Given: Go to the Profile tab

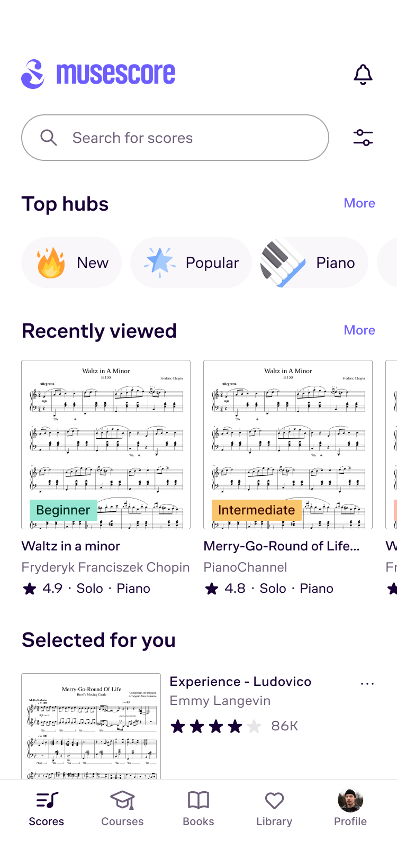Looking at the screenshot, I should tap(350, 808).
